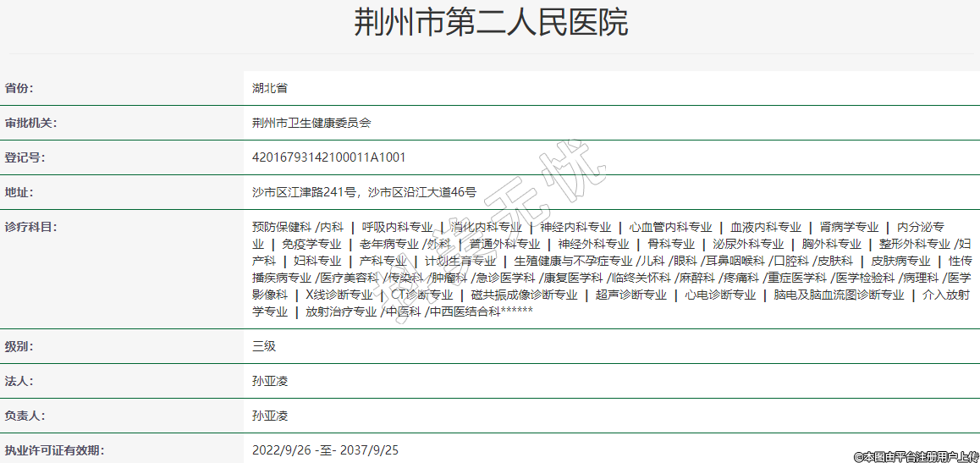Select the 地址 field label
Screen dimensions: 980x463
point(19,192)
